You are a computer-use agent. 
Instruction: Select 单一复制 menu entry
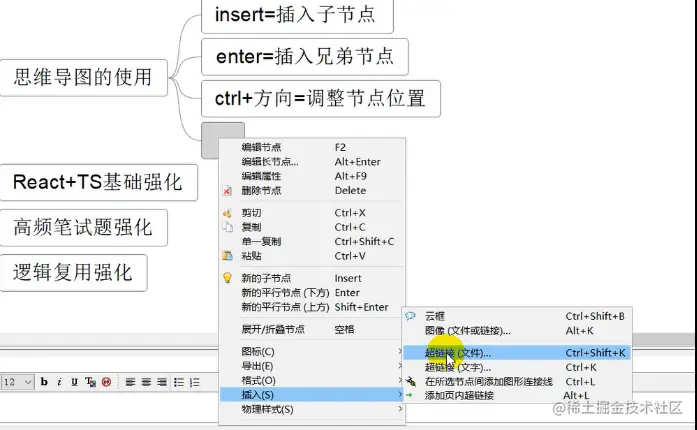[x=312, y=241]
